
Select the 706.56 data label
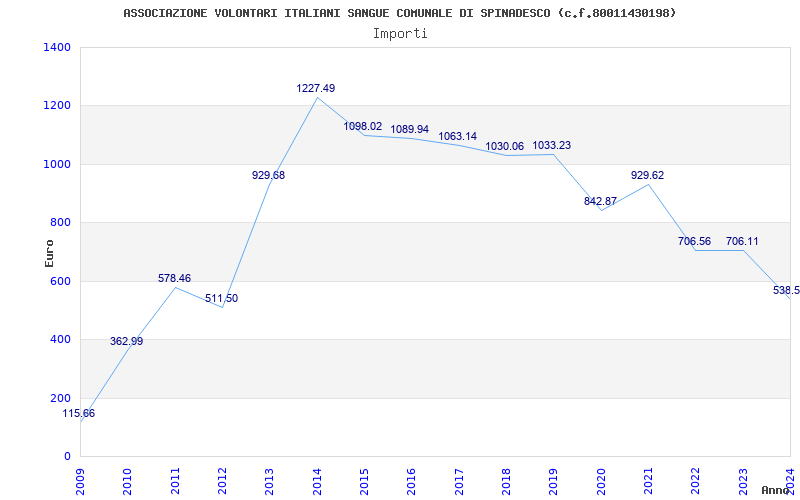[x=694, y=241]
